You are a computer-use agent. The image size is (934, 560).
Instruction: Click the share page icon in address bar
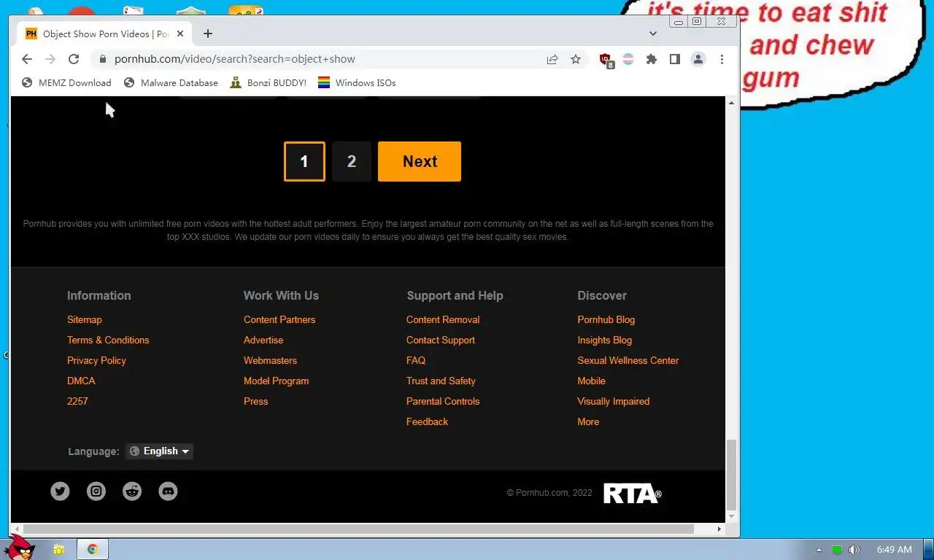[552, 60]
